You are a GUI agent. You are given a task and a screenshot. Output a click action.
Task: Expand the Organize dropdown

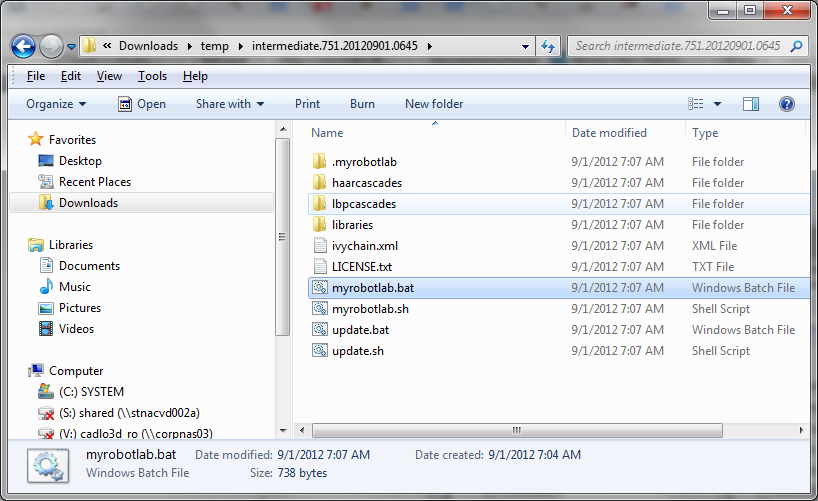[x=56, y=104]
